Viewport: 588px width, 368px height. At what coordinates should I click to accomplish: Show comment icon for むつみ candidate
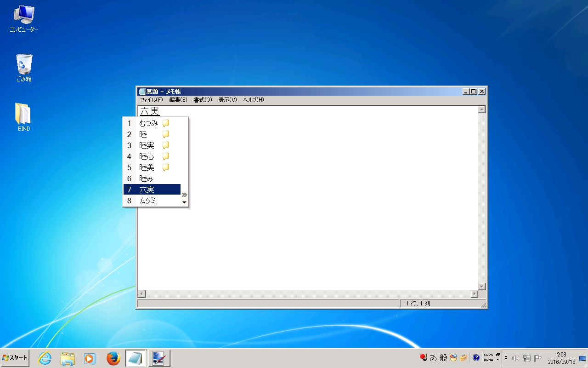point(166,123)
